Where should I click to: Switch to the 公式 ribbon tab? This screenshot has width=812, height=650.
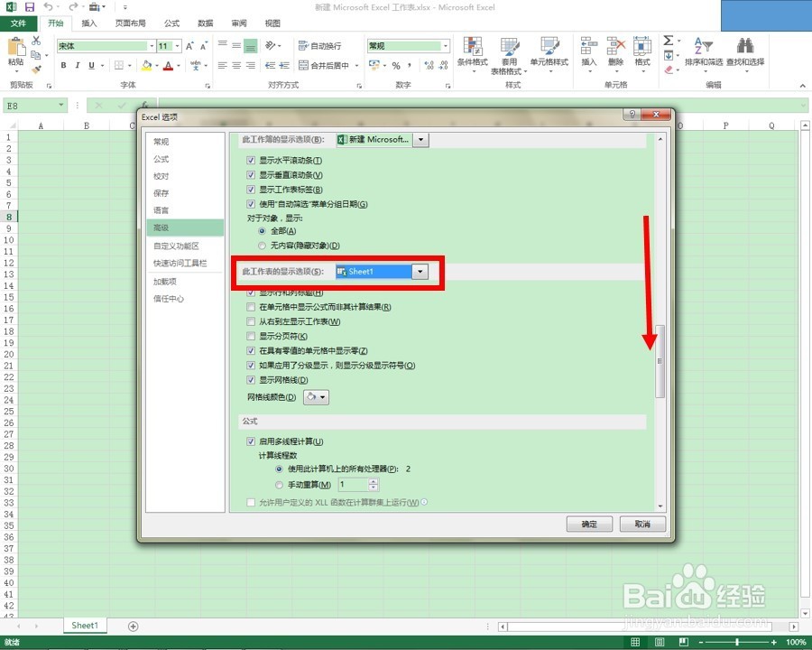tap(172, 23)
